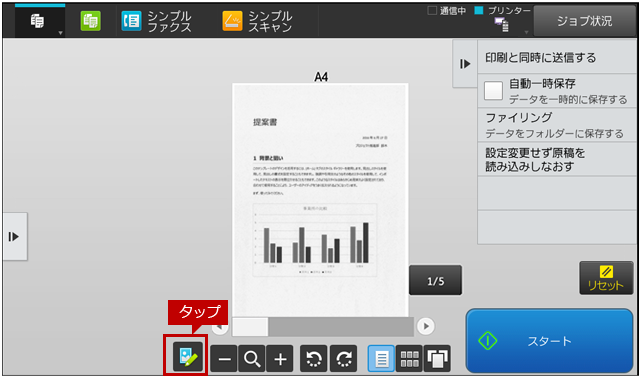
Task: Click the page scrollbar thumb
Action: tap(250, 327)
